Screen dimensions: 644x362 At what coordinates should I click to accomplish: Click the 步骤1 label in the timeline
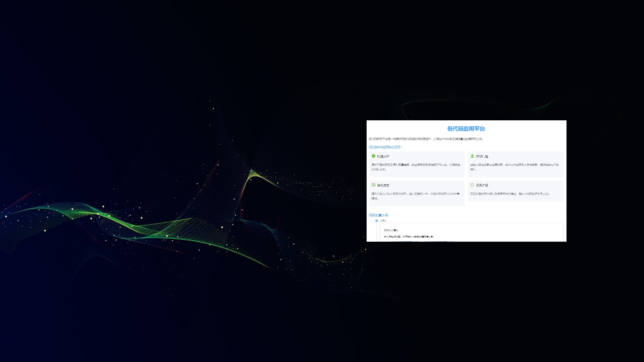tap(383, 221)
